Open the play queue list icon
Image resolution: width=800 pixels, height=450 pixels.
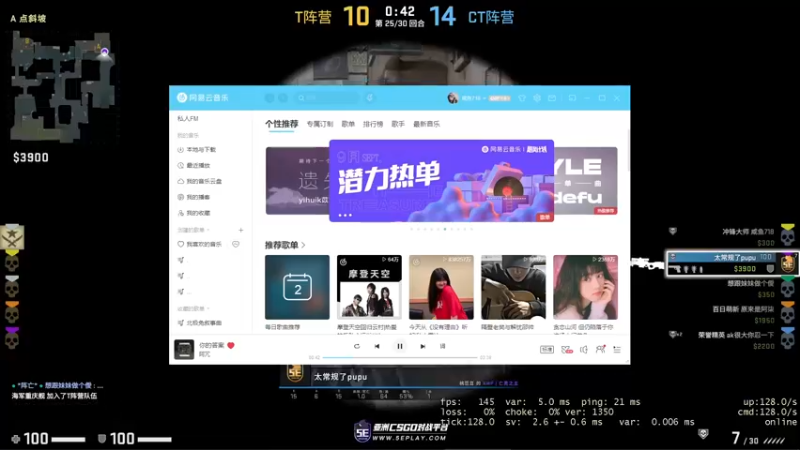617,349
